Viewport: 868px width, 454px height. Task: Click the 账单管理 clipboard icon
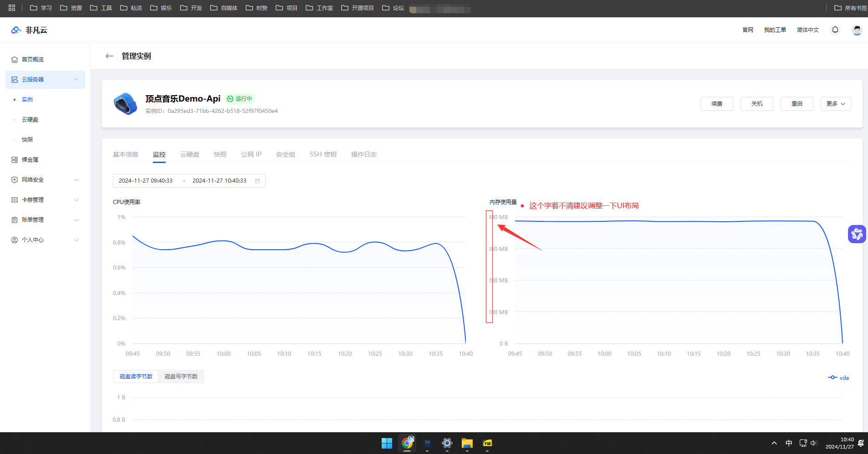pos(15,220)
